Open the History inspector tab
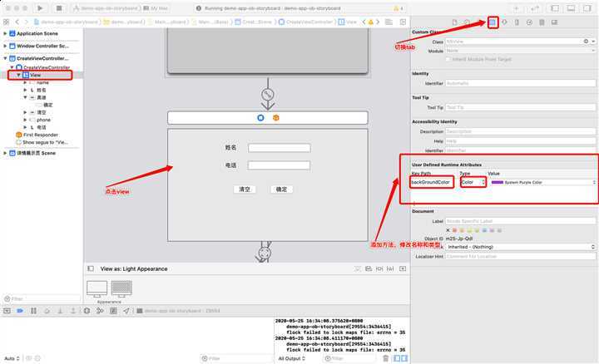Image resolution: width=599 pixels, height=364 pixels. coord(467,22)
